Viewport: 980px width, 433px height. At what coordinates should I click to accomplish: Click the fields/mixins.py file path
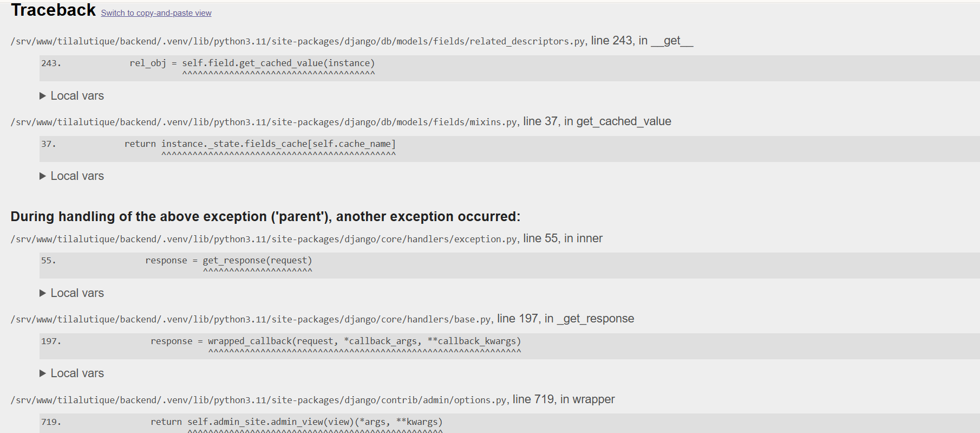point(264,122)
